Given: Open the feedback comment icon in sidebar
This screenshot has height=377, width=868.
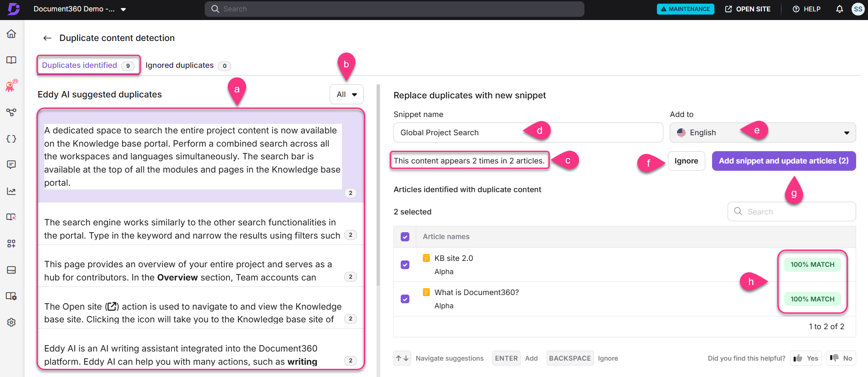Looking at the screenshot, I should coord(11,164).
